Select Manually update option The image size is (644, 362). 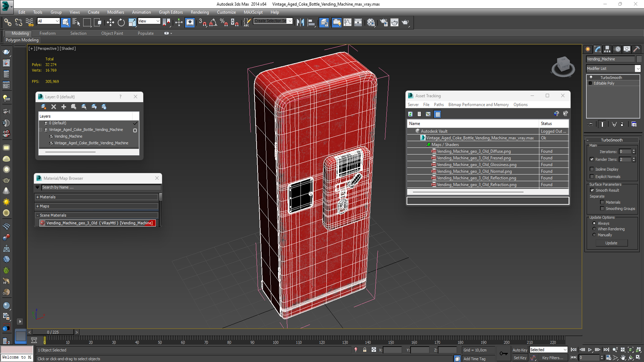pos(594,235)
